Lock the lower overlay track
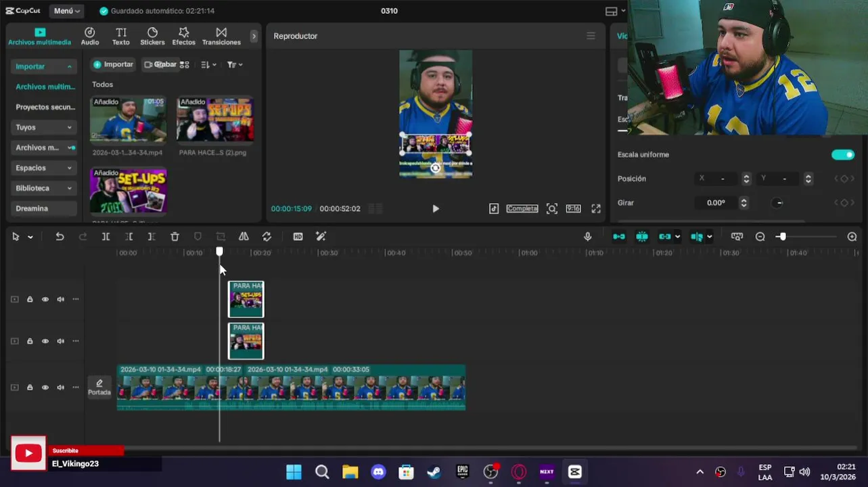This screenshot has width=868, height=487. [x=30, y=342]
